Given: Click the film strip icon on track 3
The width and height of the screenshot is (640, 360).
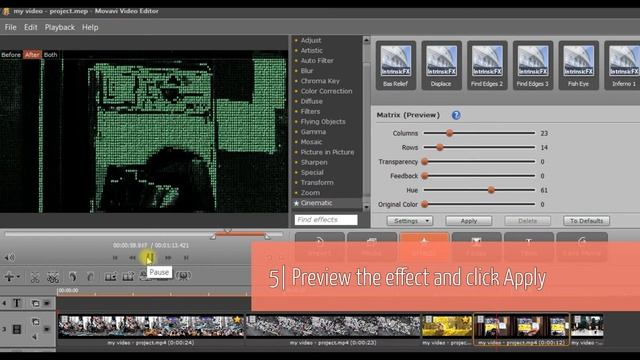Looking at the screenshot, I should [x=17, y=329].
